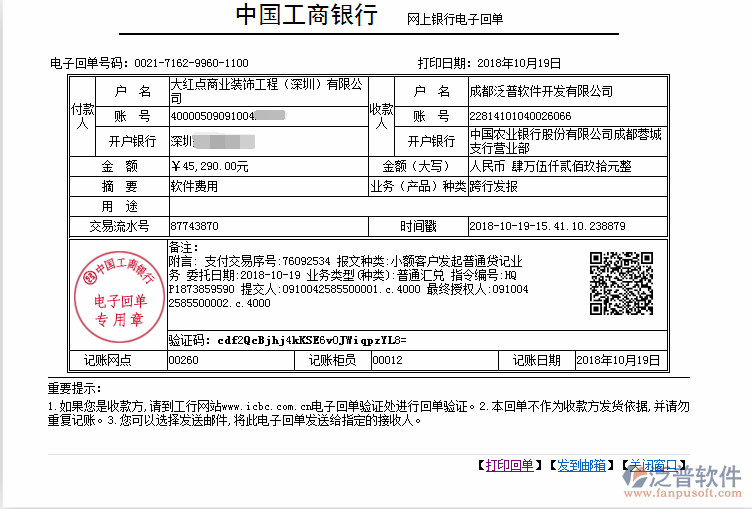Click the business type 跨行发报
The image size is (752, 509).
click(x=494, y=186)
